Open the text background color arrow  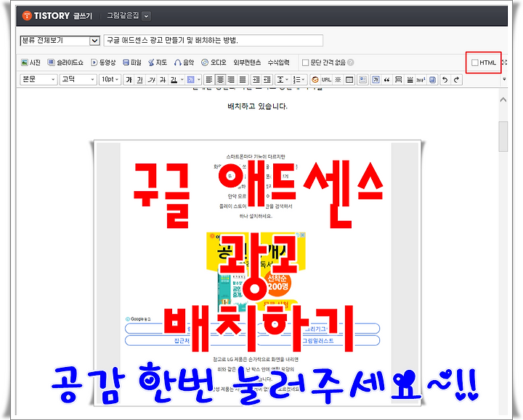(x=199, y=80)
